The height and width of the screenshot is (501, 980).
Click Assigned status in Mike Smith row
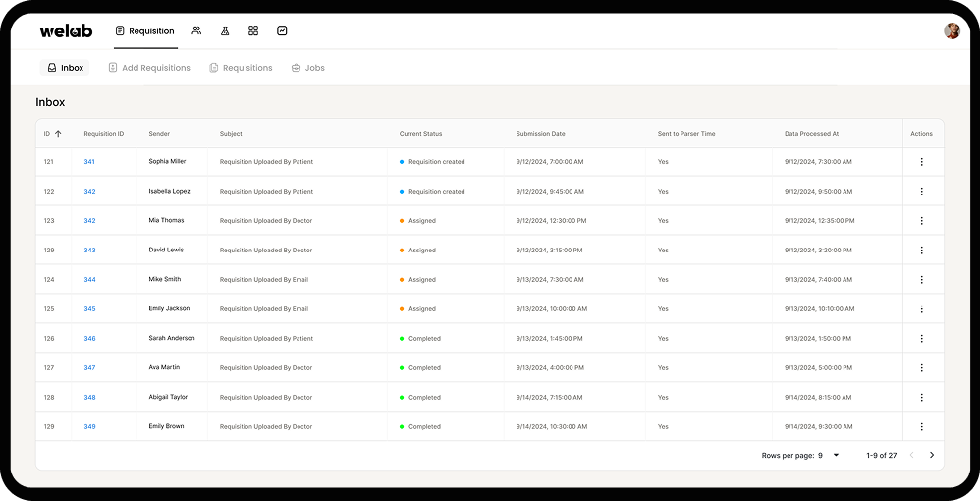click(x=418, y=280)
